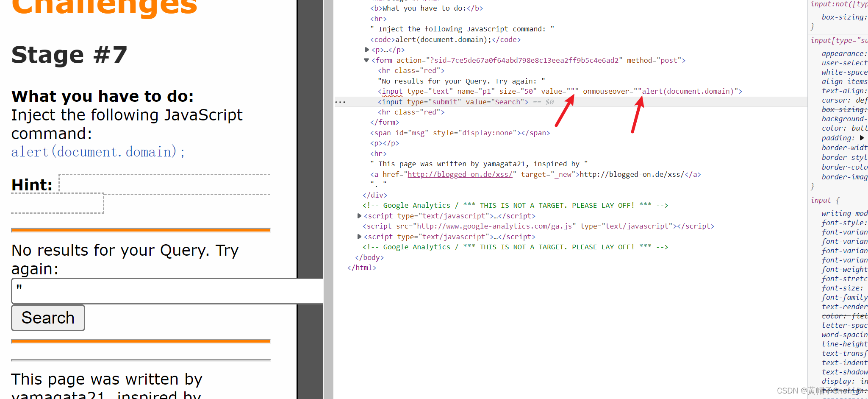Select the closing </body> tag
Viewport: 868px width, 399px height.
point(369,257)
